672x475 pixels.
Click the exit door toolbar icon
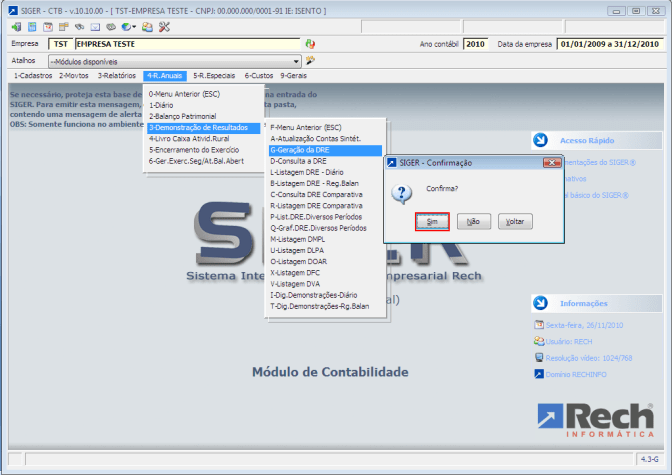tap(16, 27)
